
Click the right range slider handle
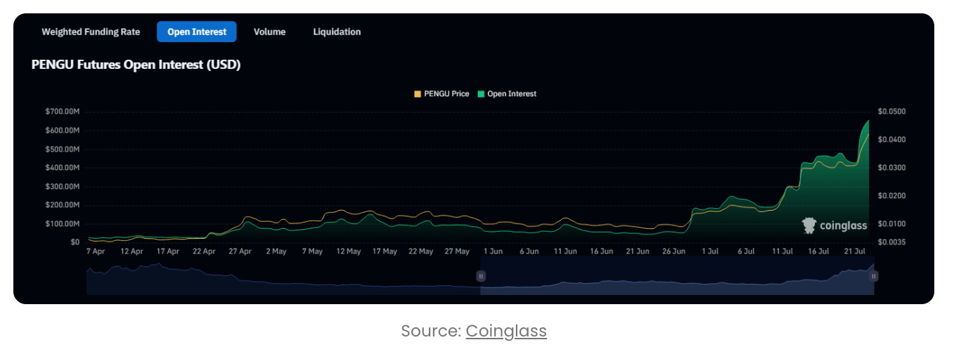click(x=873, y=276)
